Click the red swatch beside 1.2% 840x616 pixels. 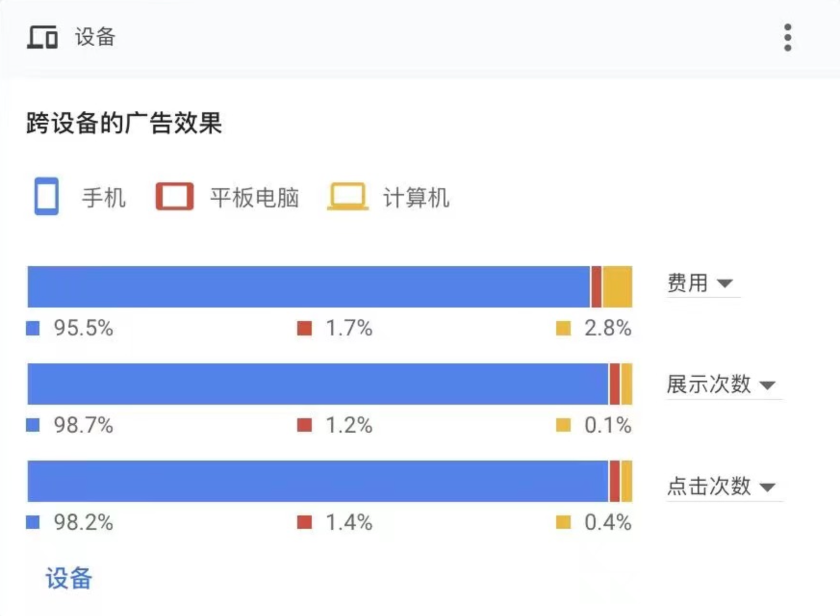(304, 425)
